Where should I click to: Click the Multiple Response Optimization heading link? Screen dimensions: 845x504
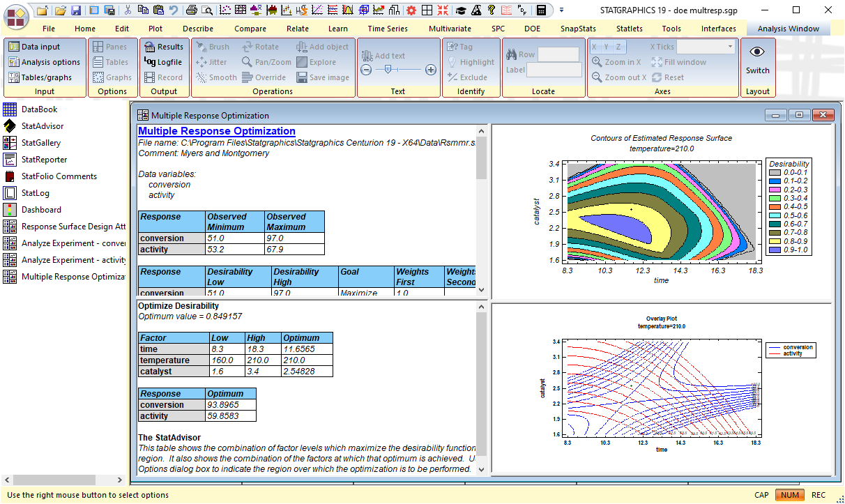pos(217,131)
